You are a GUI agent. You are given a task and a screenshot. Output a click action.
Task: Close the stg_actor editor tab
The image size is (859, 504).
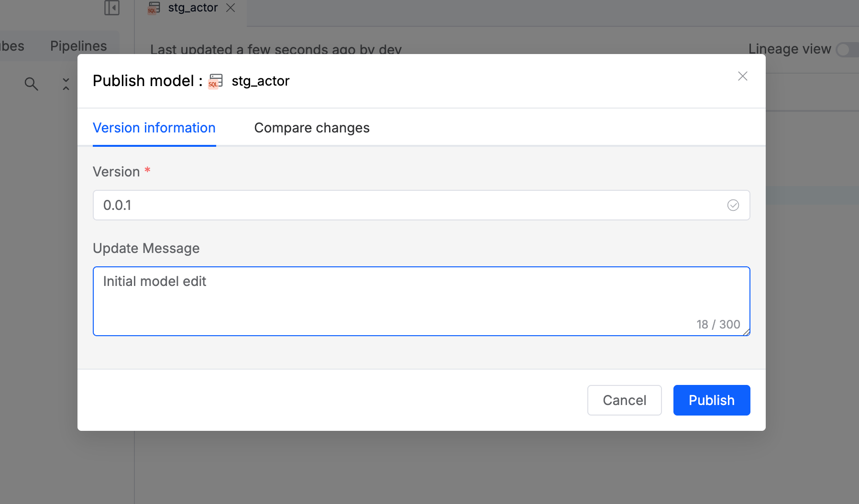click(231, 8)
